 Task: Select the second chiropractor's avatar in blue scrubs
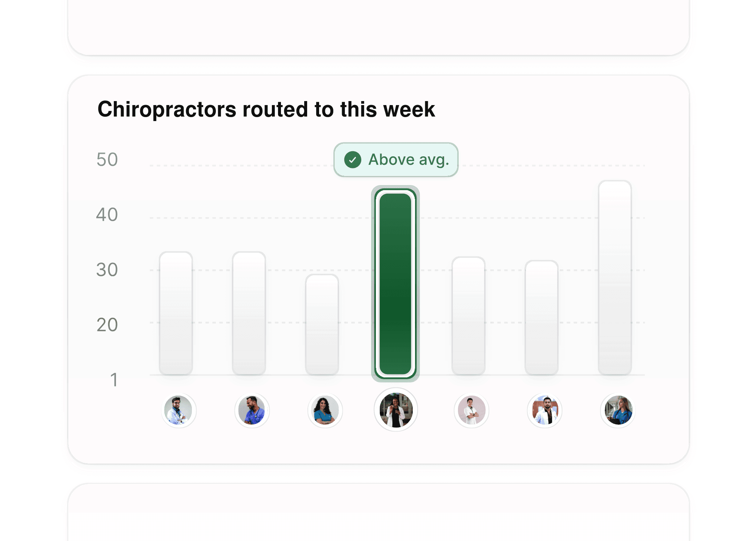coord(252,410)
